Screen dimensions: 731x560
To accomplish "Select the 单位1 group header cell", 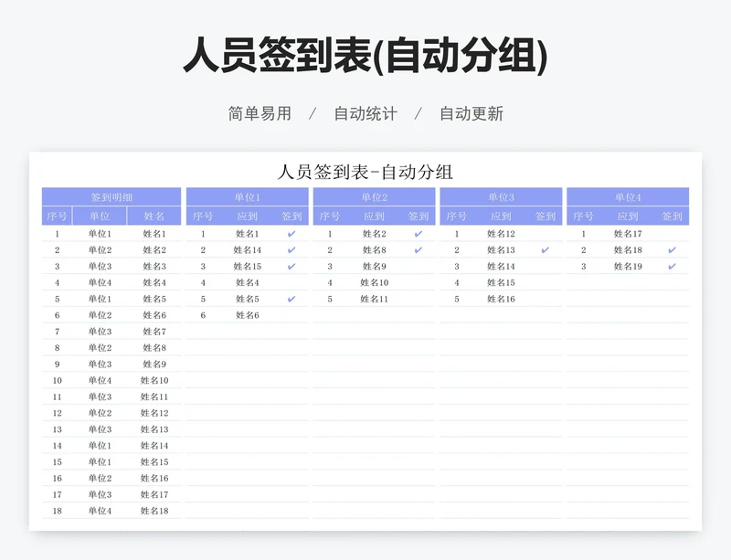I will coord(247,196).
